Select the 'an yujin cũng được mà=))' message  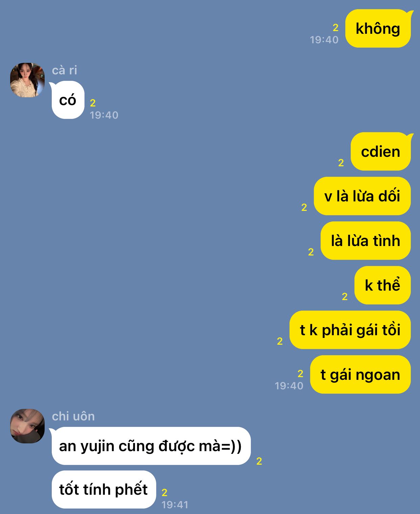click(x=150, y=446)
